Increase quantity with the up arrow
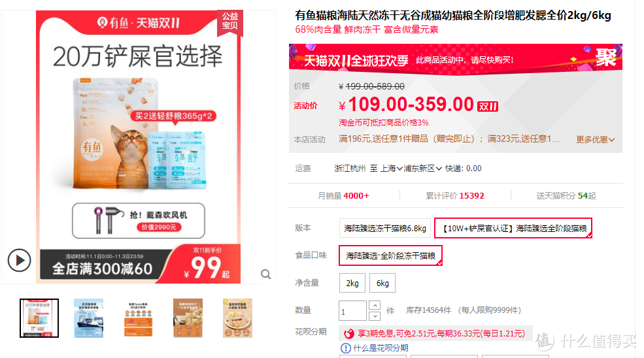The image size is (644, 358). [375, 306]
